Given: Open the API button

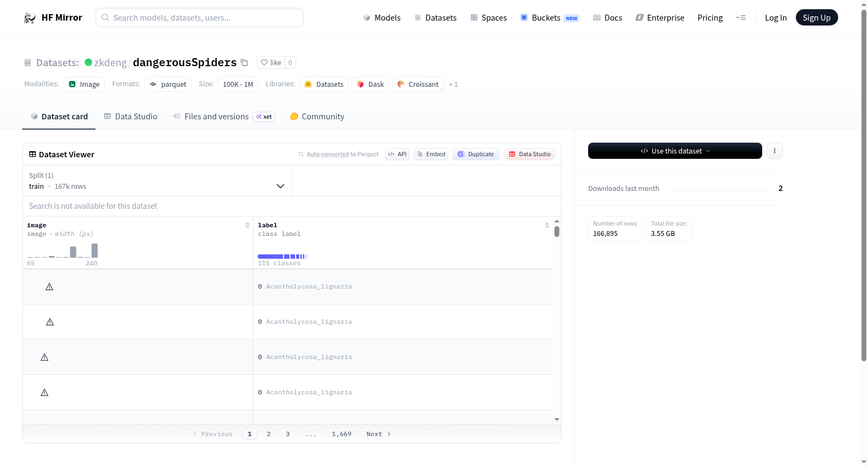Looking at the screenshot, I should click(397, 154).
